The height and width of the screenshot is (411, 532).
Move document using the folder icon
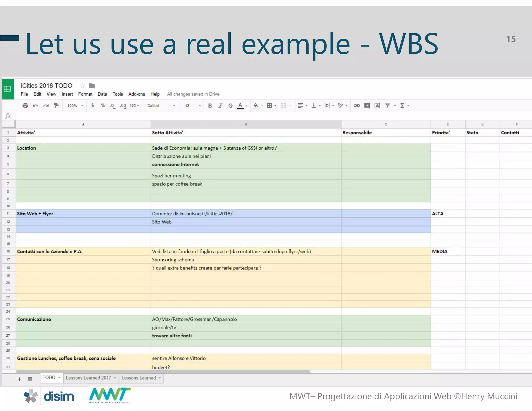pyautogui.click(x=92, y=85)
